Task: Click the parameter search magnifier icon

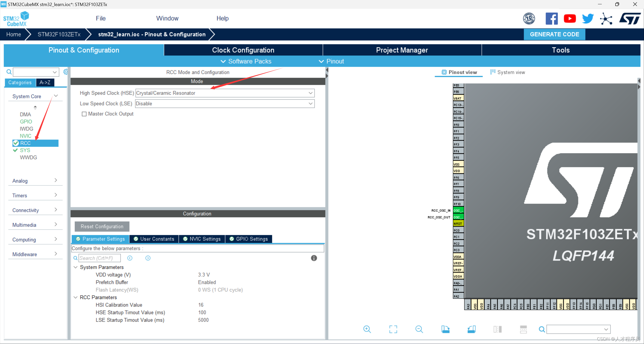Action: coord(75,258)
